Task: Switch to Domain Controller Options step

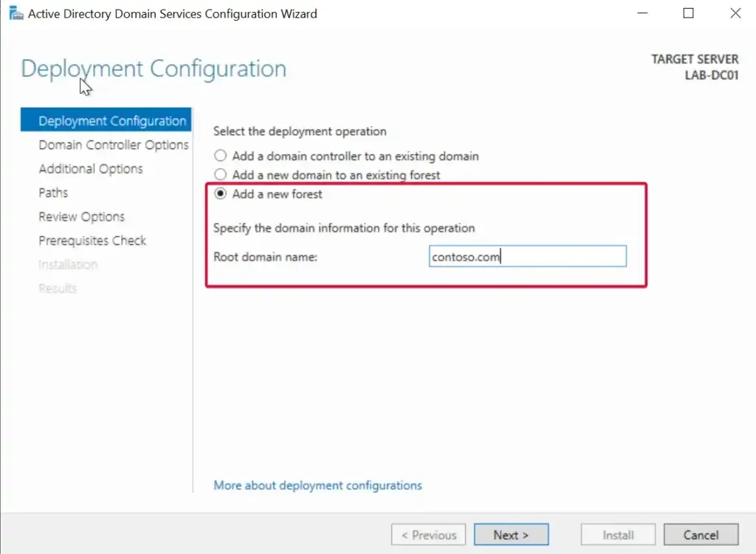Action: pos(113,145)
